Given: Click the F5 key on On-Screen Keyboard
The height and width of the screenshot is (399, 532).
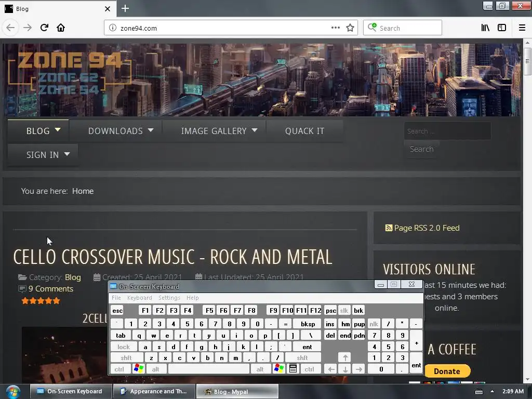Looking at the screenshot, I should (x=209, y=311).
